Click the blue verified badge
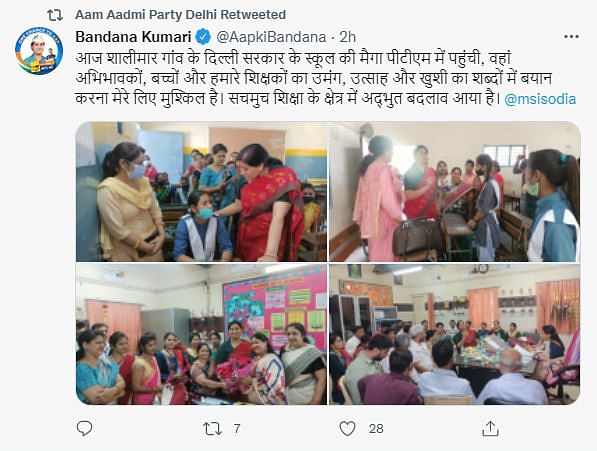The image size is (597, 451). point(203,37)
